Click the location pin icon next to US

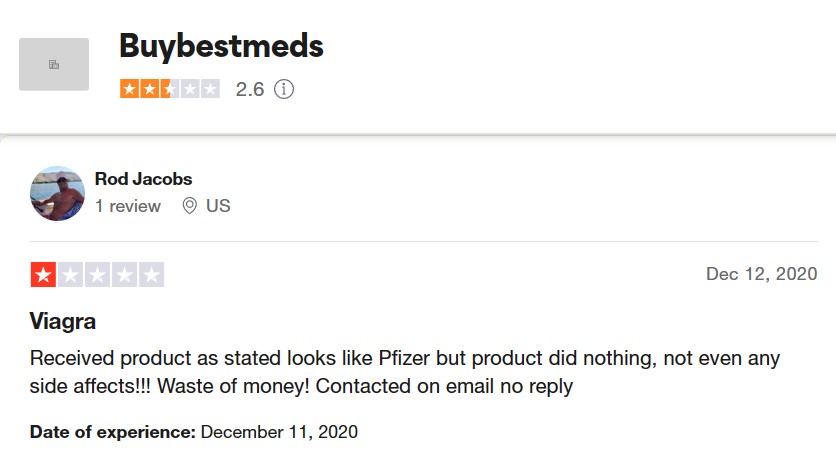pos(189,206)
